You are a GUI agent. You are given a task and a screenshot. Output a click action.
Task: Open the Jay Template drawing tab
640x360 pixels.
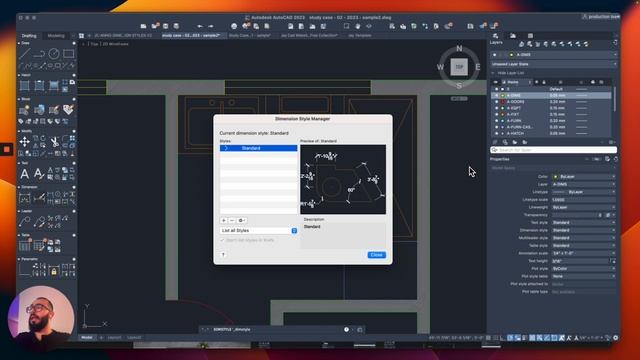[360, 36]
